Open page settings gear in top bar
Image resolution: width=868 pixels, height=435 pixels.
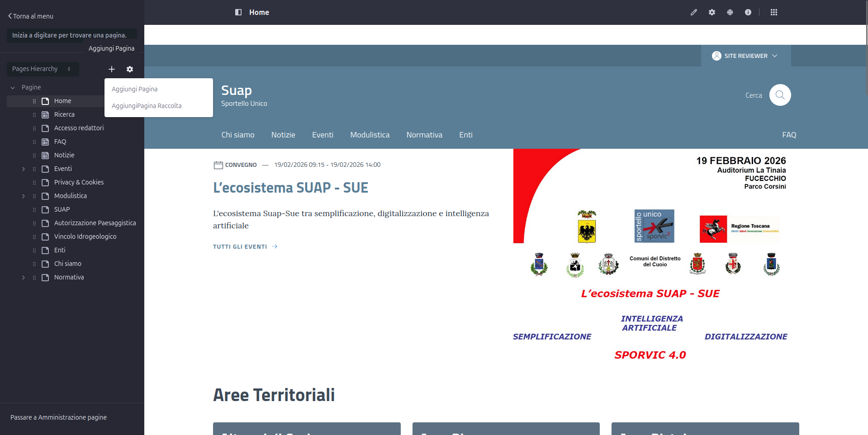coord(712,12)
